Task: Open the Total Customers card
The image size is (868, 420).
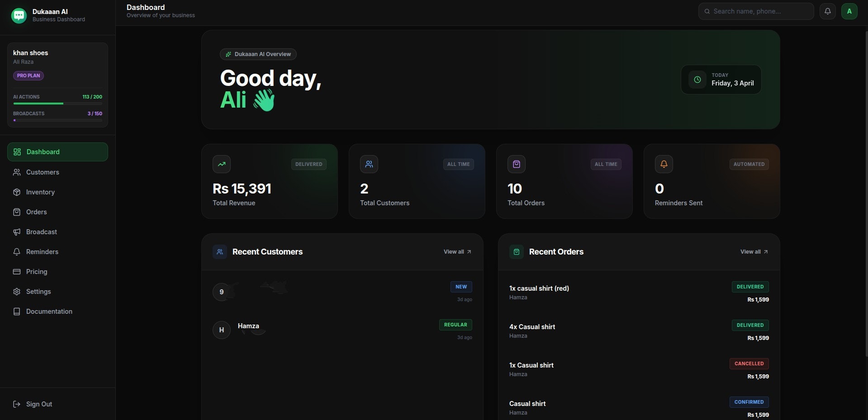Action: pos(417,181)
